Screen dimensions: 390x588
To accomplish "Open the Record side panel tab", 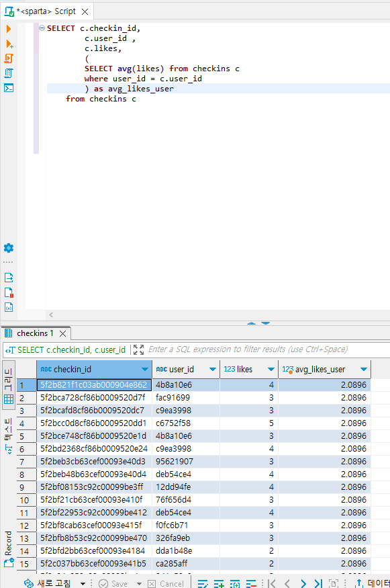I will click(x=9, y=548).
